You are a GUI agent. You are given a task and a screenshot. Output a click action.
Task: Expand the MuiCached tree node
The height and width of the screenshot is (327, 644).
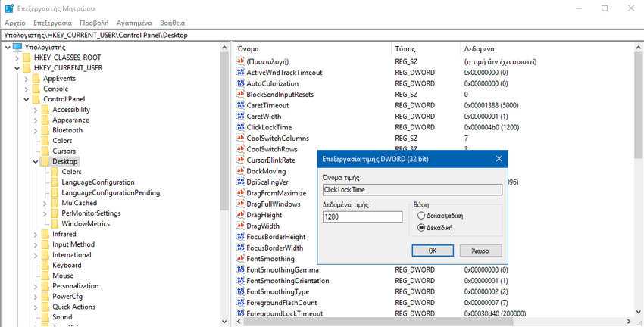pyautogui.click(x=45, y=204)
